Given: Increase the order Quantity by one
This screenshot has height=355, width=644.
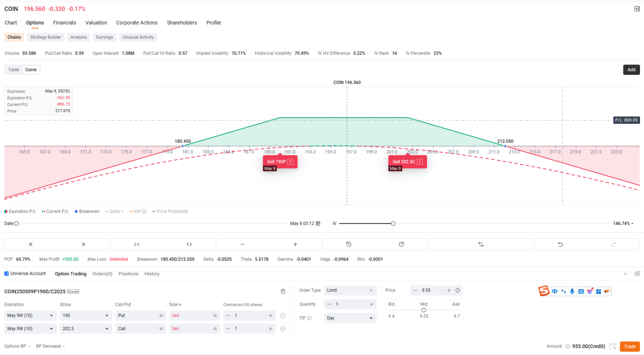Looking at the screenshot, I should click(372, 304).
